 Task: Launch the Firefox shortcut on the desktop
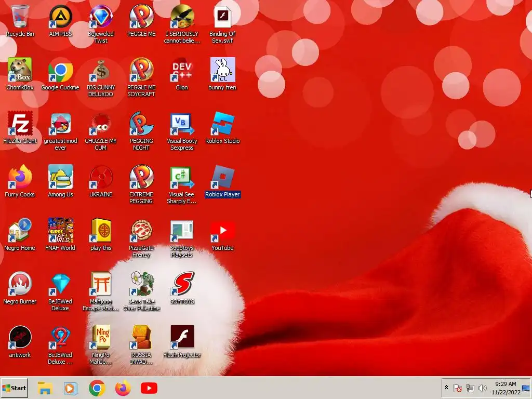20,181
